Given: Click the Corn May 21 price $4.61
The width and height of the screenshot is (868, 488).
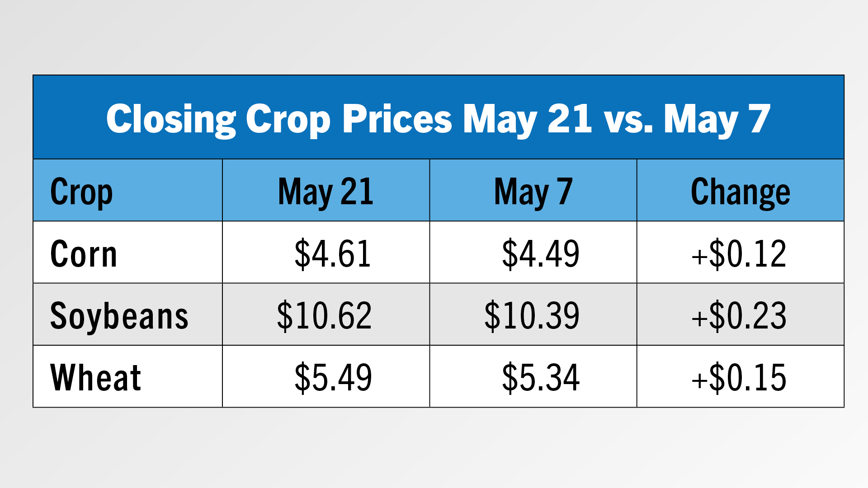Looking at the screenshot, I should 333,253.
